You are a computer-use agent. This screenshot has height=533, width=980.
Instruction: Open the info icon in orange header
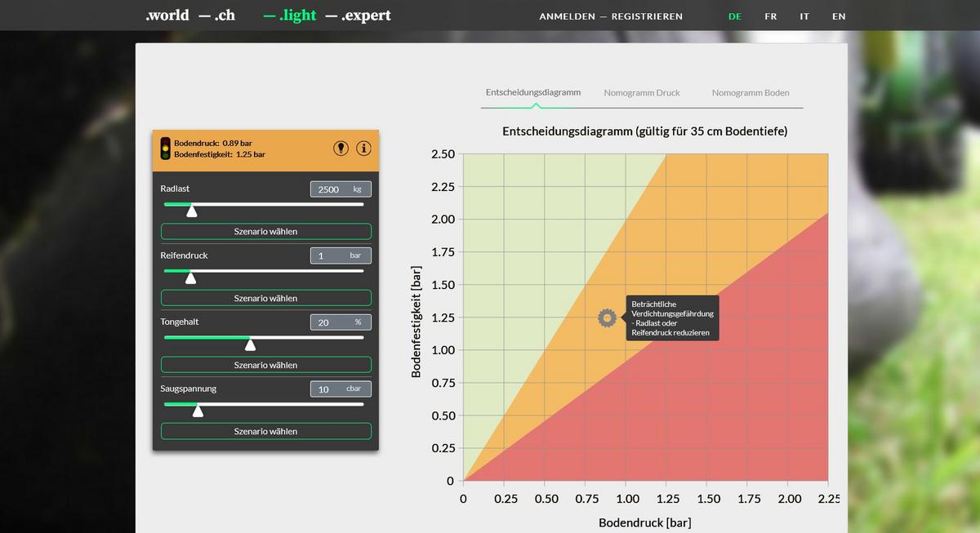pos(364,148)
